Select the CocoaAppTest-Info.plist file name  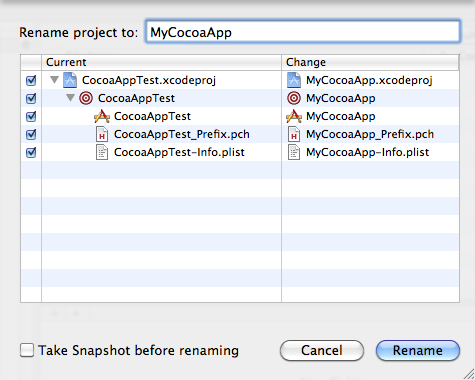[x=179, y=152]
